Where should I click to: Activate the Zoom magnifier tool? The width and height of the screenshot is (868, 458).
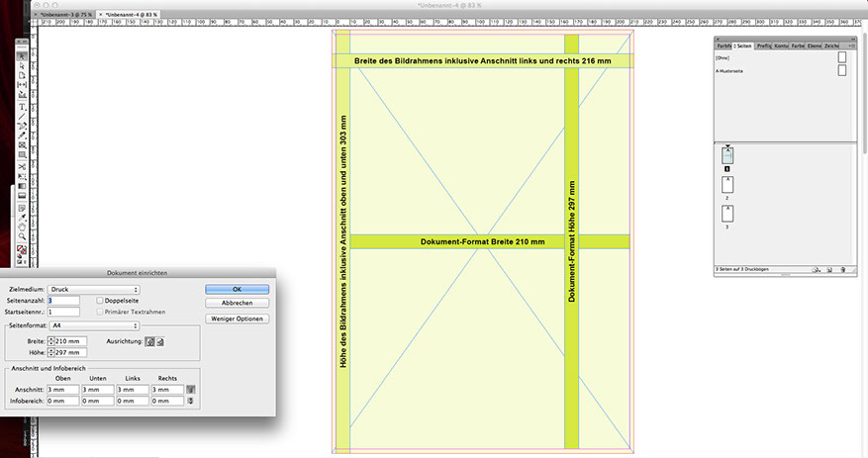pos(22,236)
